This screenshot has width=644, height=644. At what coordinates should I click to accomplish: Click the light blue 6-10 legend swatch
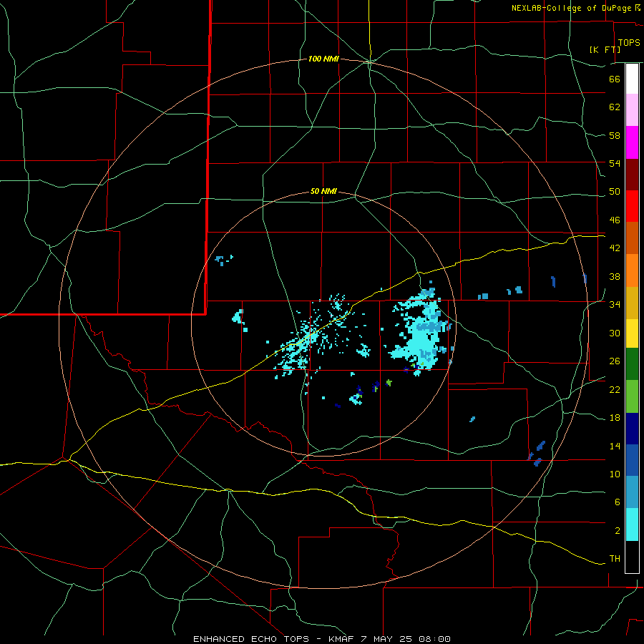pos(632,492)
